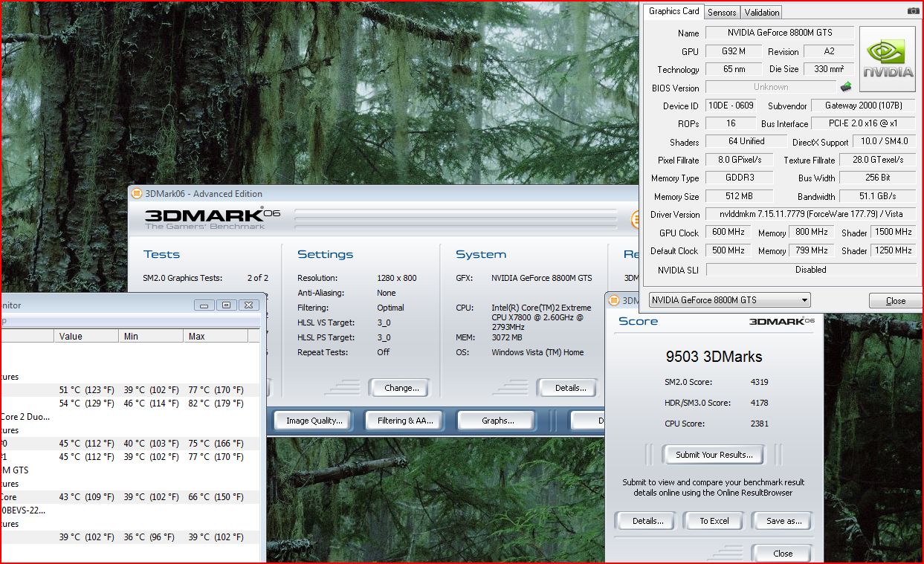
Task: Click the Technology 65 nm field
Action: point(734,69)
